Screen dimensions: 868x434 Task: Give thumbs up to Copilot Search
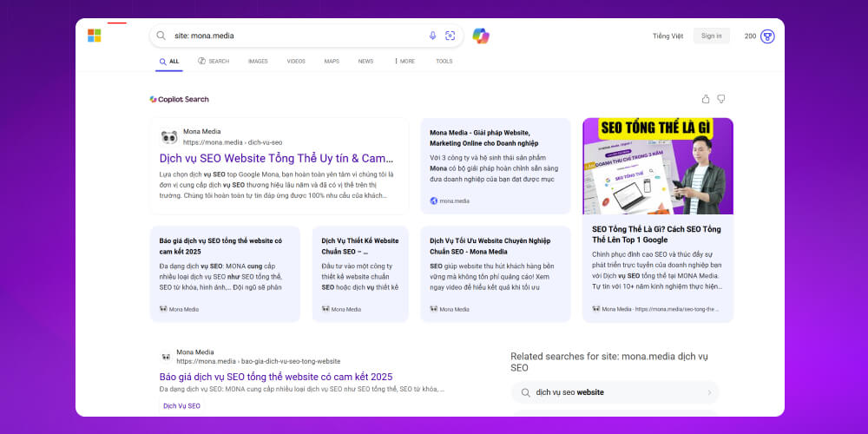pyautogui.click(x=705, y=99)
